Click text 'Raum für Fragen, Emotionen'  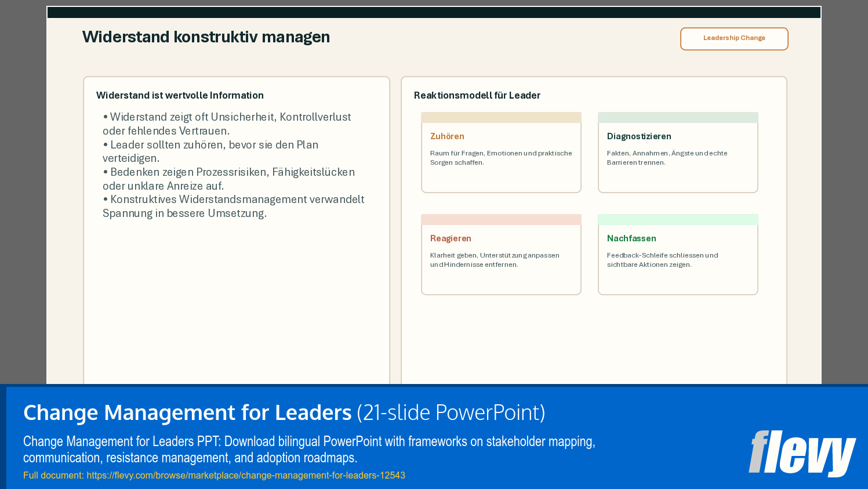point(501,158)
